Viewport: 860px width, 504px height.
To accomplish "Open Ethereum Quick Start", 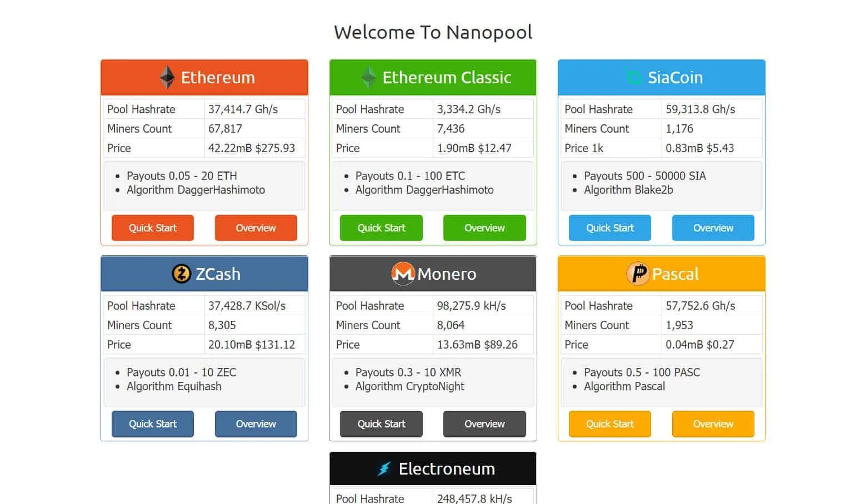I will [152, 228].
